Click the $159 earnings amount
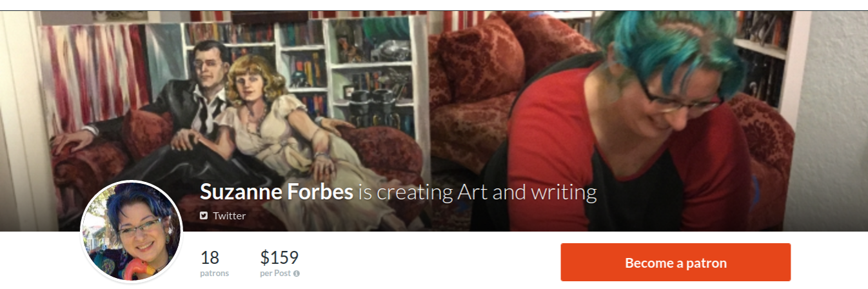 pyautogui.click(x=279, y=258)
